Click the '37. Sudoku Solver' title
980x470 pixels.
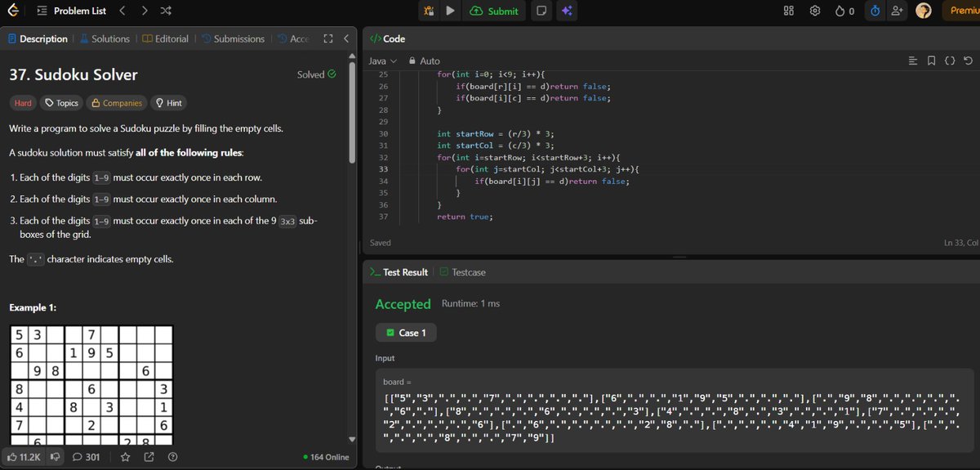point(73,74)
